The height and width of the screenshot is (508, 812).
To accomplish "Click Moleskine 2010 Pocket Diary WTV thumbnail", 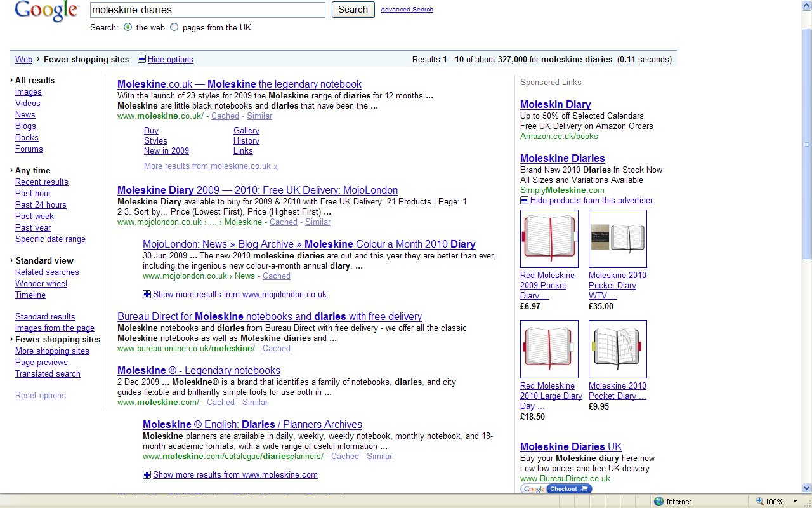I will click(x=618, y=239).
